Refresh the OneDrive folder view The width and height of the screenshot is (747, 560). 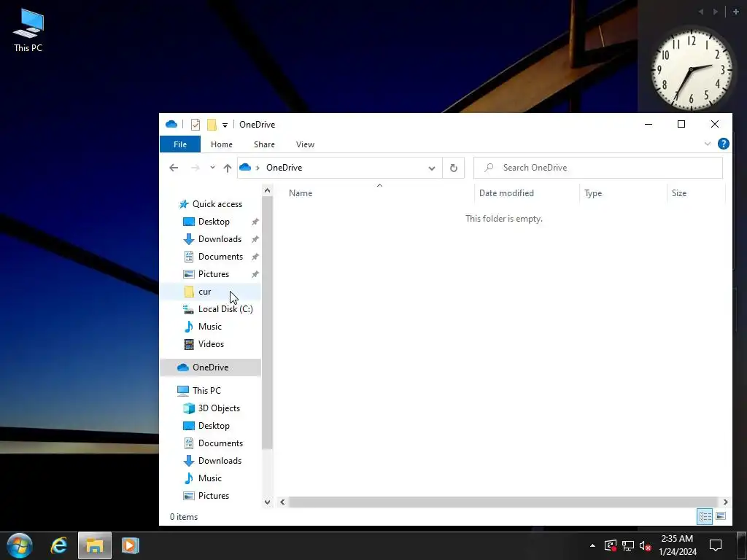pos(454,168)
